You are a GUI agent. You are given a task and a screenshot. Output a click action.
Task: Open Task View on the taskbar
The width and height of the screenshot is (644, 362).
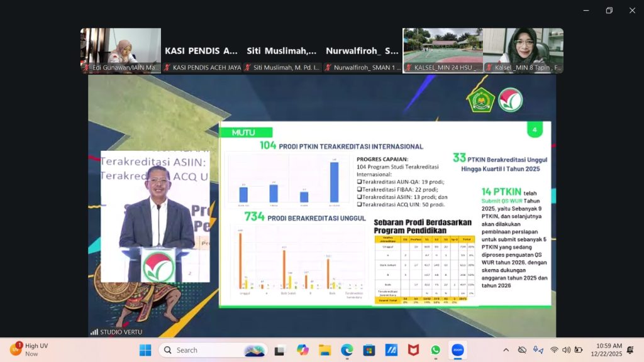[280, 350]
